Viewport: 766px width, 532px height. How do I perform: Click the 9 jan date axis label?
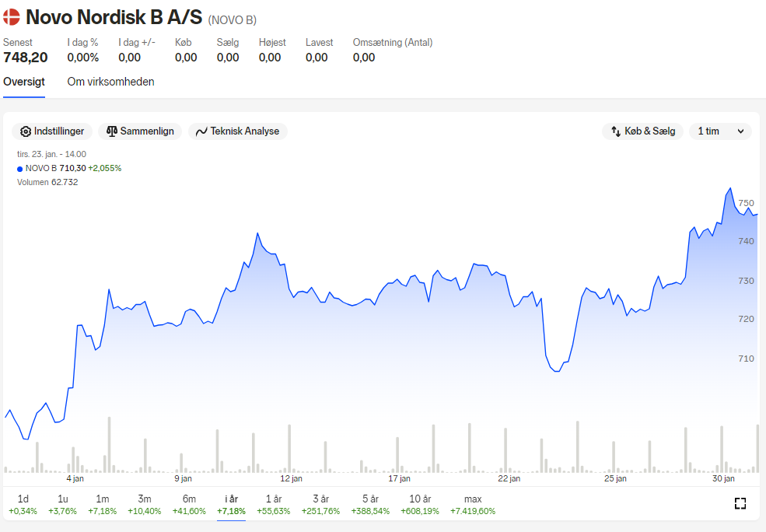coord(184,478)
